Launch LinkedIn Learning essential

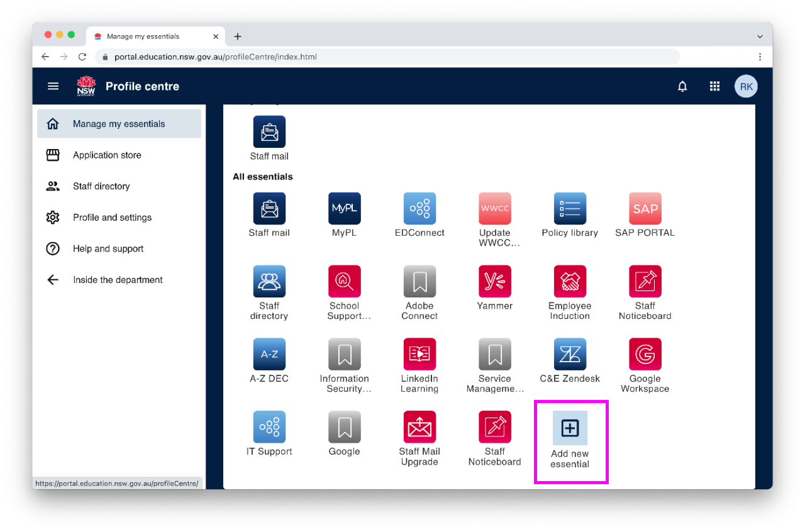(x=419, y=355)
